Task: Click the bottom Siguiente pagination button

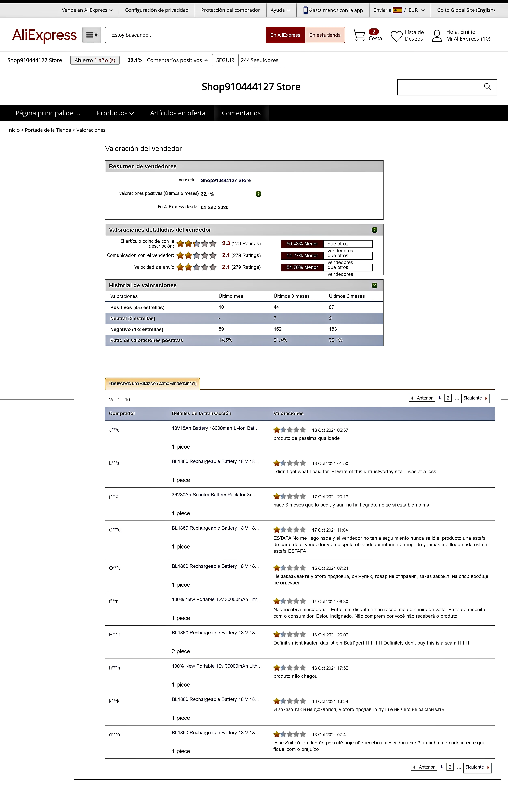Action: tap(477, 767)
